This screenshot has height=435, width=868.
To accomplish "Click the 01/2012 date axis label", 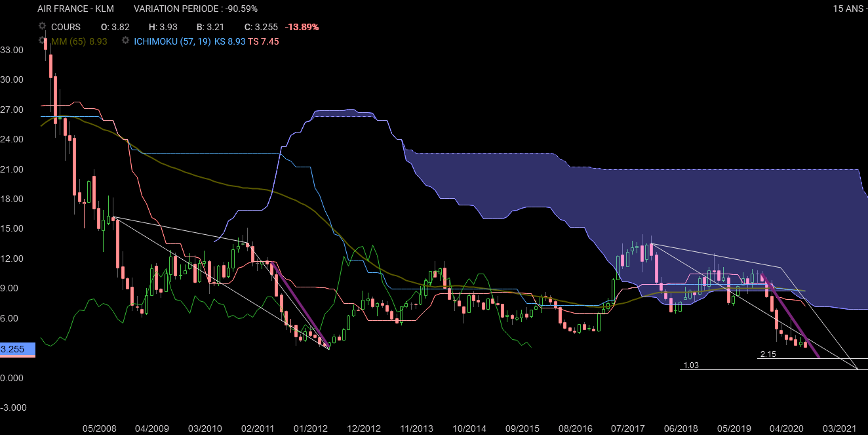I will (x=311, y=428).
